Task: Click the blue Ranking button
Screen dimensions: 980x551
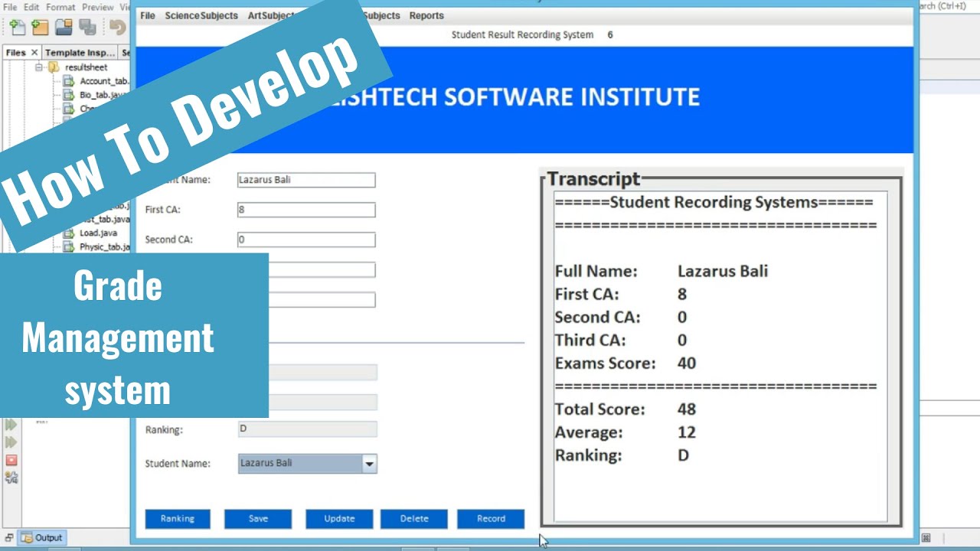Action: point(178,519)
